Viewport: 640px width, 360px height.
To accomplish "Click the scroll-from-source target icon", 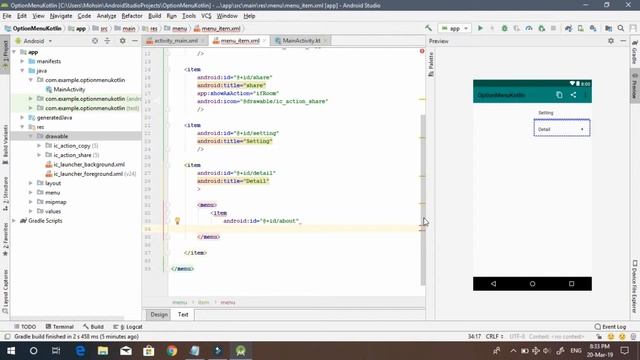I will pos(95,41).
